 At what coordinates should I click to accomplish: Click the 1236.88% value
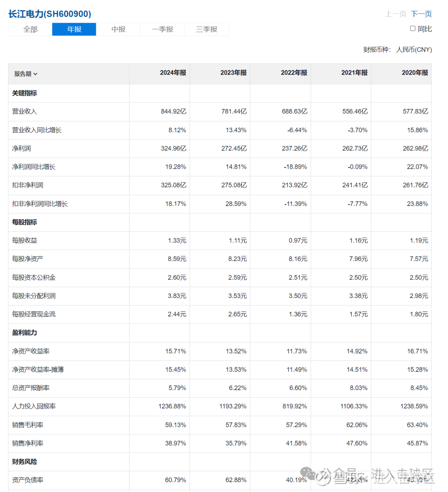click(172, 406)
